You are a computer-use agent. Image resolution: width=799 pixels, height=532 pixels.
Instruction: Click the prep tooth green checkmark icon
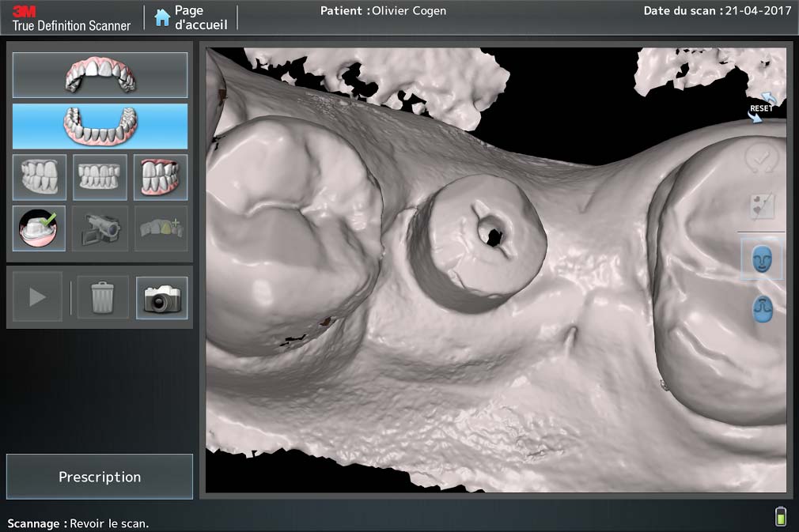tap(40, 228)
